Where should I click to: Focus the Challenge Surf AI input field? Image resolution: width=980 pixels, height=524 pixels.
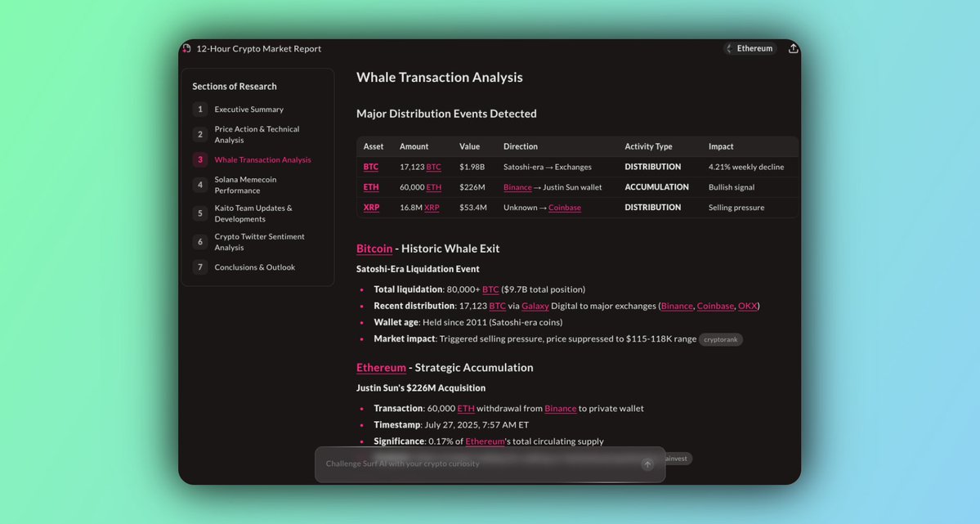[490, 464]
